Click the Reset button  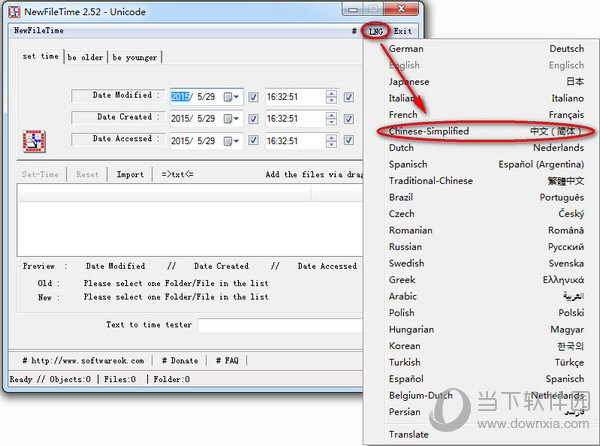(x=87, y=174)
